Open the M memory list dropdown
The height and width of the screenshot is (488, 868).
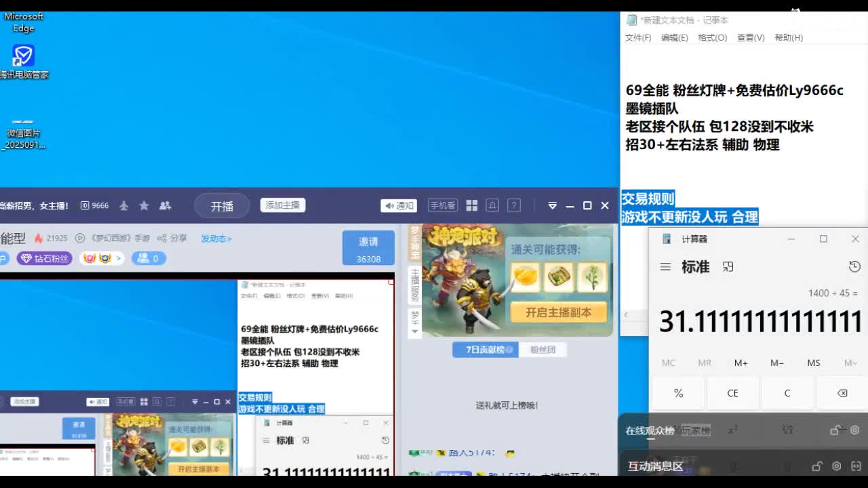tap(850, 363)
